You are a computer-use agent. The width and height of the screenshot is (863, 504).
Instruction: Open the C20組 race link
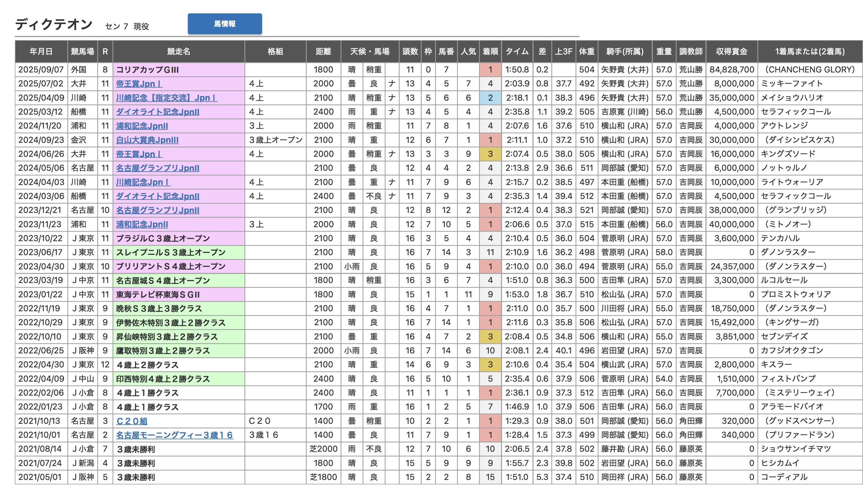(132, 421)
